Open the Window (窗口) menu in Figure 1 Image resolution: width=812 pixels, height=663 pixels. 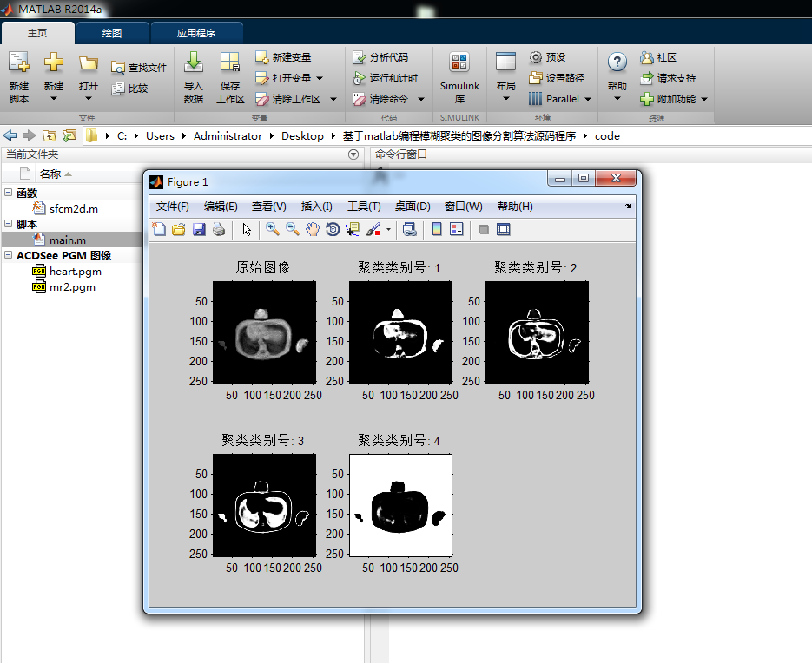(x=464, y=207)
